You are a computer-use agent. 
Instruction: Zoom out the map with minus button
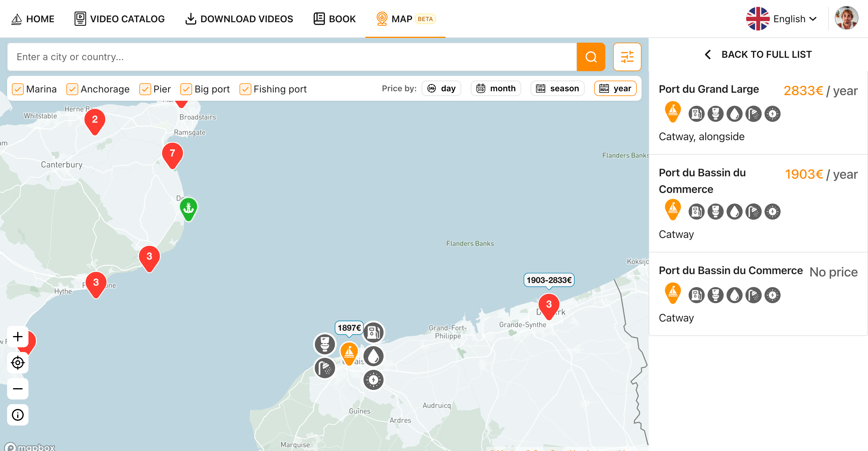point(17,389)
